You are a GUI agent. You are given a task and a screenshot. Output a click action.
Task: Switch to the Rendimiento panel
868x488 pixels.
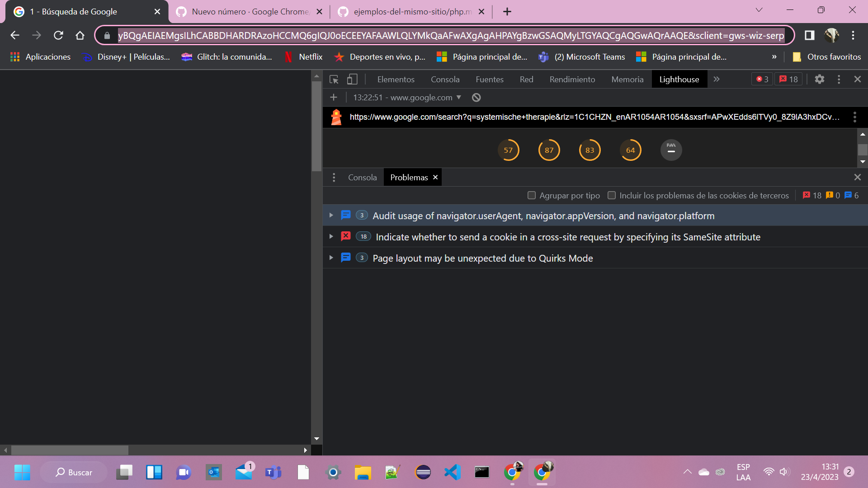pyautogui.click(x=572, y=79)
